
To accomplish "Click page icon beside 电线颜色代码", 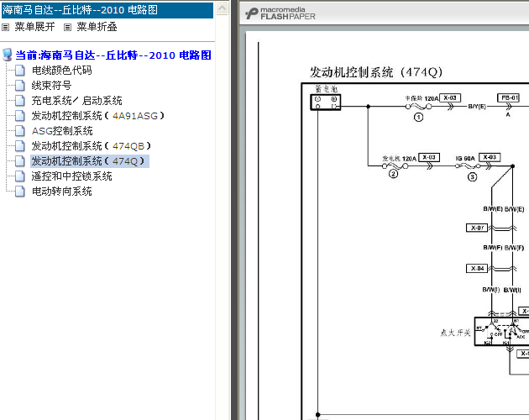I will pos(20,71).
